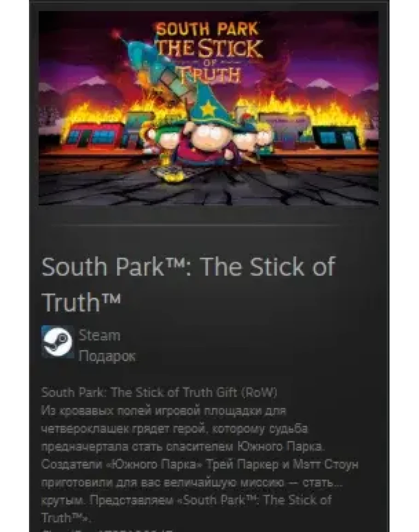
Task: Click the horizontal divider under the banner
Action: 196,225
